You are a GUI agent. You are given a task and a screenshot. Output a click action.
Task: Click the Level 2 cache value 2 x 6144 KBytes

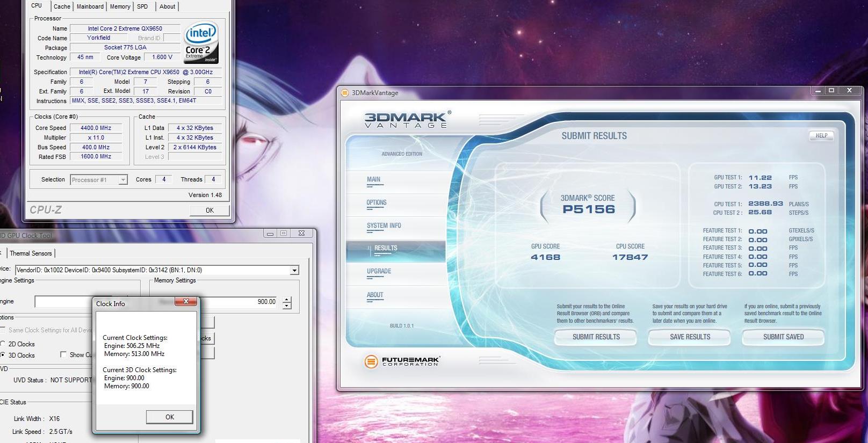[195, 148]
